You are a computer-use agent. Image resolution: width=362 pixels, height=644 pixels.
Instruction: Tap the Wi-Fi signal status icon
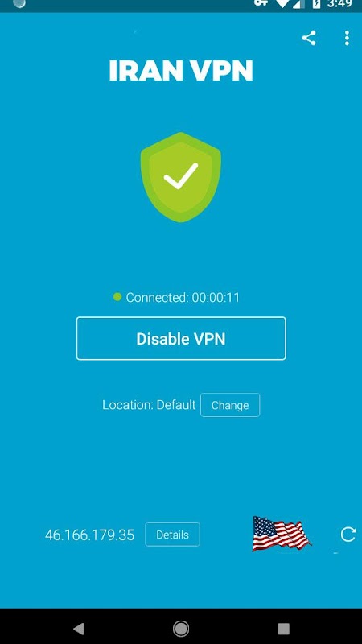pyautogui.click(x=283, y=4)
